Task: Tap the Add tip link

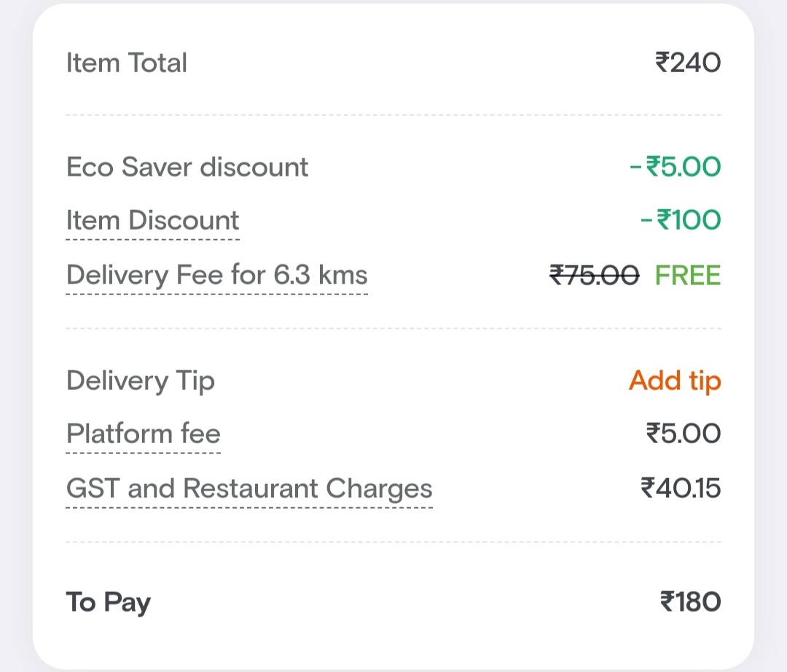Action: pyautogui.click(x=675, y=380)
